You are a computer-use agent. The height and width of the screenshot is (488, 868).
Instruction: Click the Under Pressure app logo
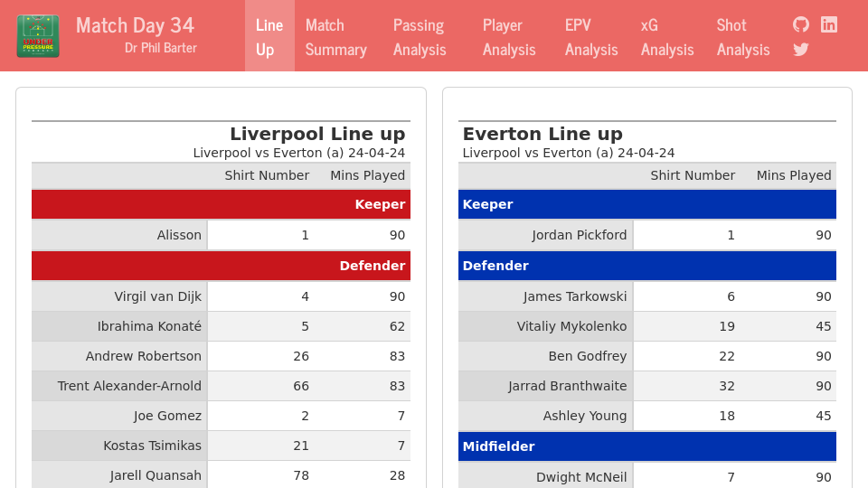[38, 36]
